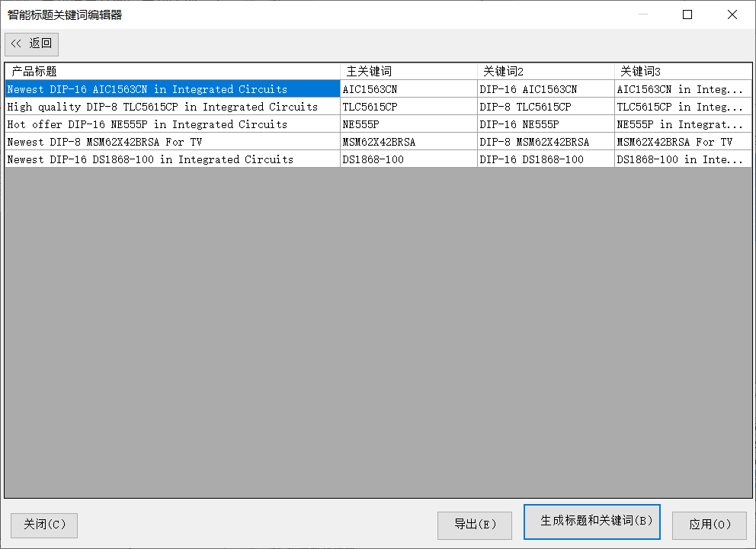Click the 返回 back button
This screenshot has width=756, height=549.
click(32, 44)
